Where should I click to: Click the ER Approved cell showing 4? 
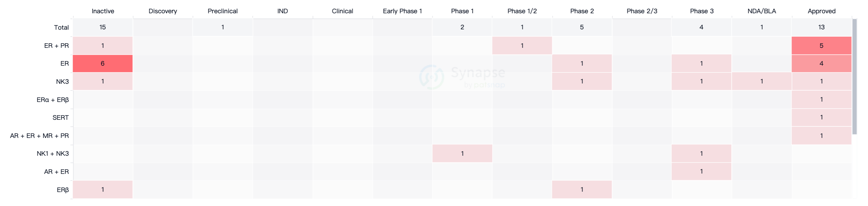point(821,64)
